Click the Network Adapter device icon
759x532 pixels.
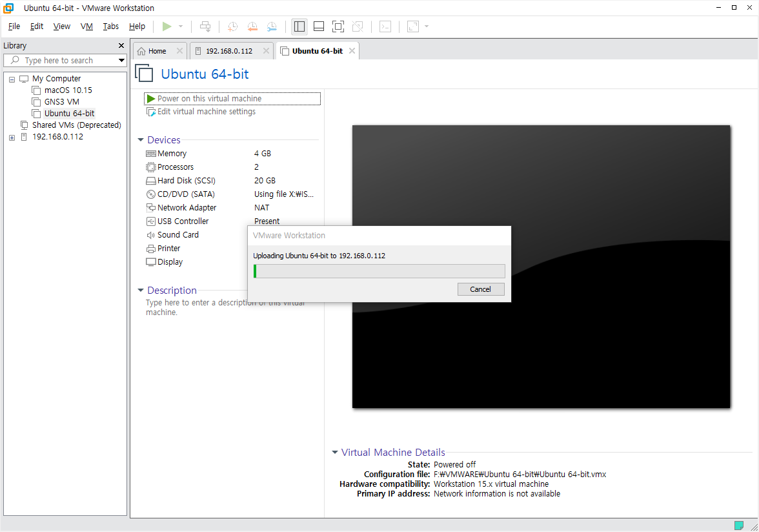tap(150, 208)
